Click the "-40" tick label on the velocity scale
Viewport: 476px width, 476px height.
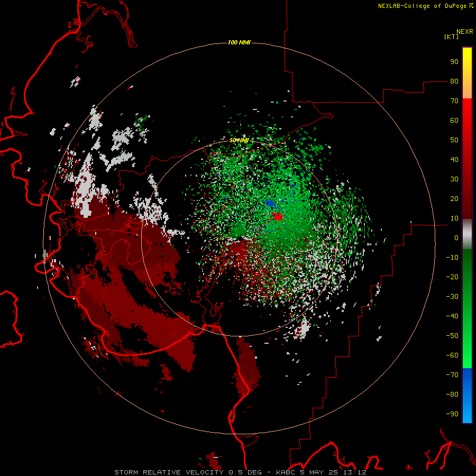tap(452, 316)
